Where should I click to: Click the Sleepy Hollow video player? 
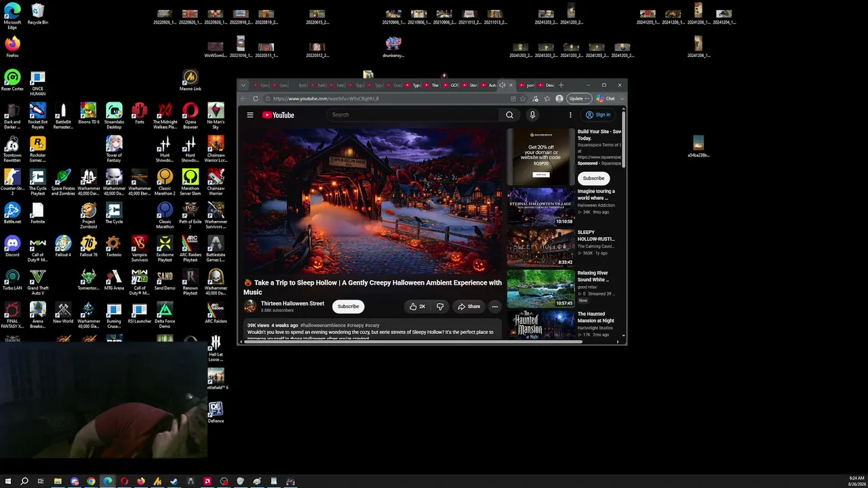coord(373,201)
